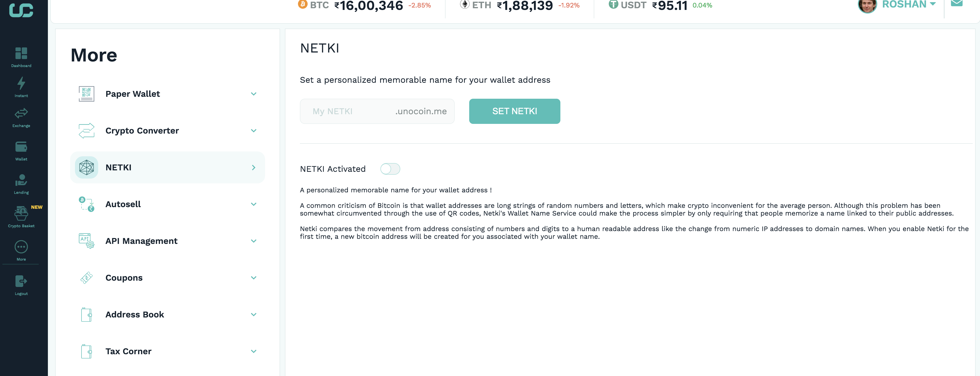This screenshot has width=980, height=376.
Task: Open the API Management menu item
Action: pyautogui.click(x=167, y=241)
